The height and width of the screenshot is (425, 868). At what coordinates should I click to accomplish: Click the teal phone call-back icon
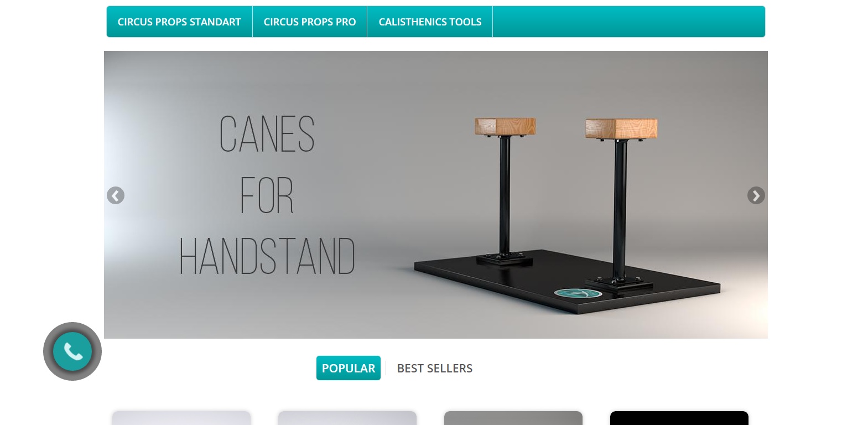(72, 351)
